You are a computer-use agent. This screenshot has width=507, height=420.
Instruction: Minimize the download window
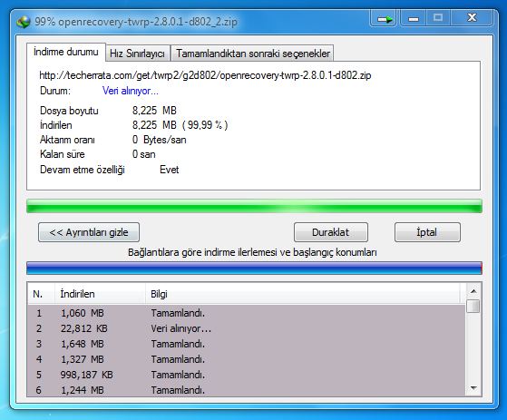pyautogui.click(x=413, y=19)
